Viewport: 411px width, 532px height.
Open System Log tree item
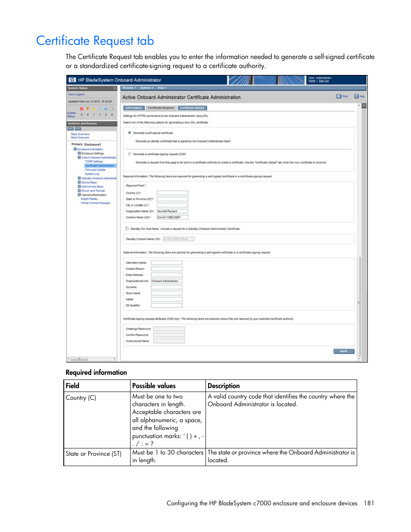click(x=92, y=174)
